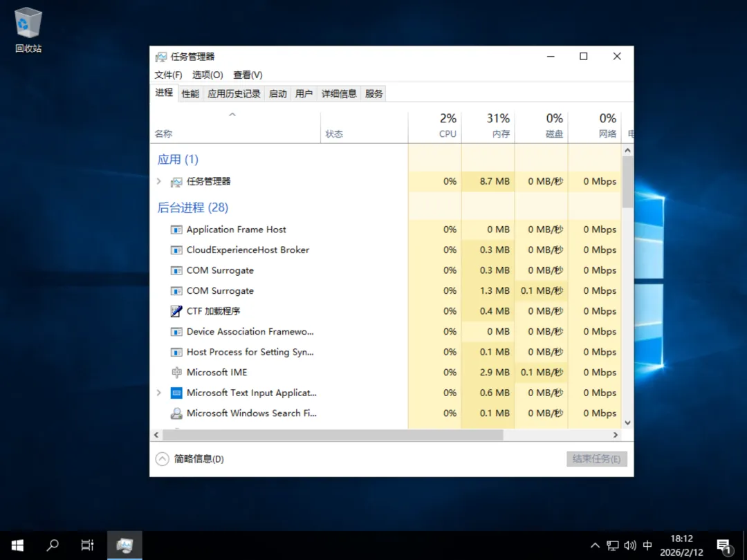Click the scroll up arrow
Screen dimensions: 747x560
click(x=627, y=151)
